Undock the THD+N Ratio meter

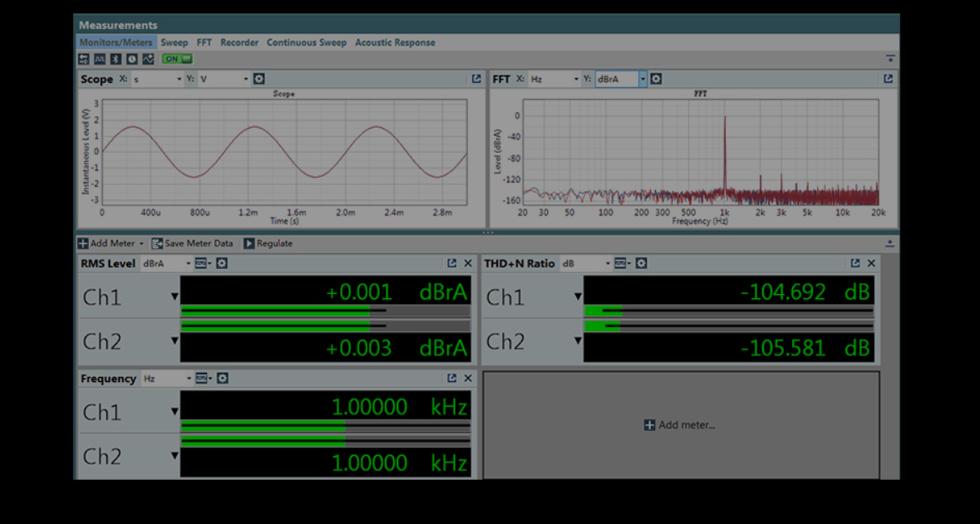point(854,263)
